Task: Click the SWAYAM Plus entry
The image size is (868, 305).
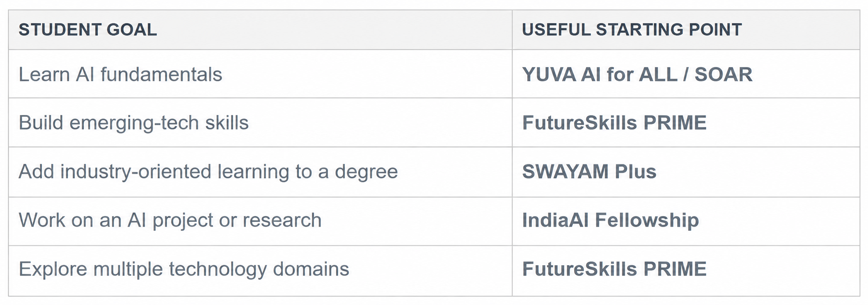Action: click(589, 171)
